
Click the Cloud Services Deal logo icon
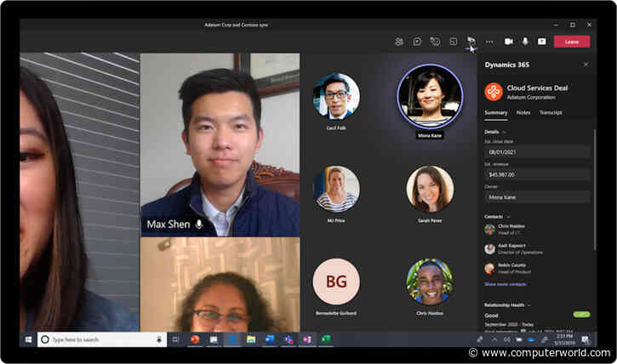click(x=494, y=92)
